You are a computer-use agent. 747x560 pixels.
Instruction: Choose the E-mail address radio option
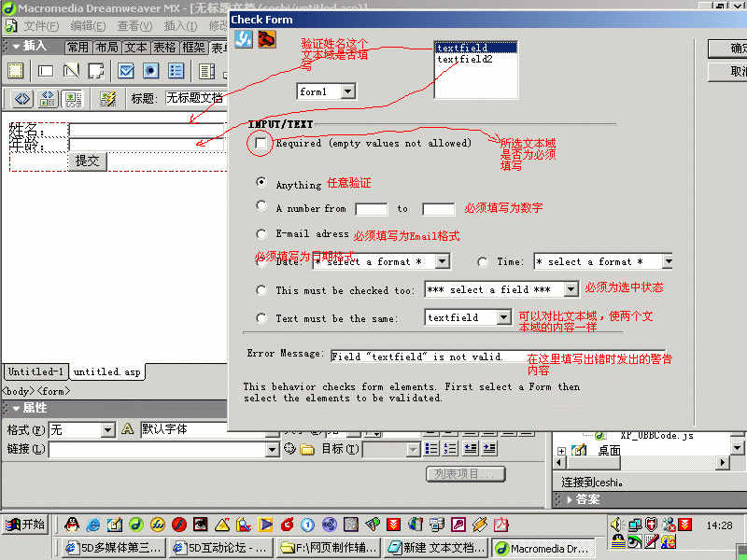pos(261,233)
